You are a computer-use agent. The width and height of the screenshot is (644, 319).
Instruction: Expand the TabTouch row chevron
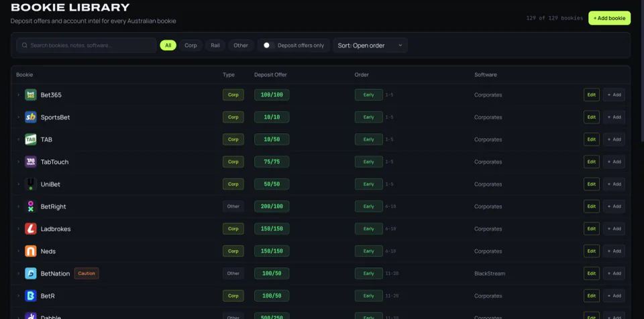click(x=19, y=162)
